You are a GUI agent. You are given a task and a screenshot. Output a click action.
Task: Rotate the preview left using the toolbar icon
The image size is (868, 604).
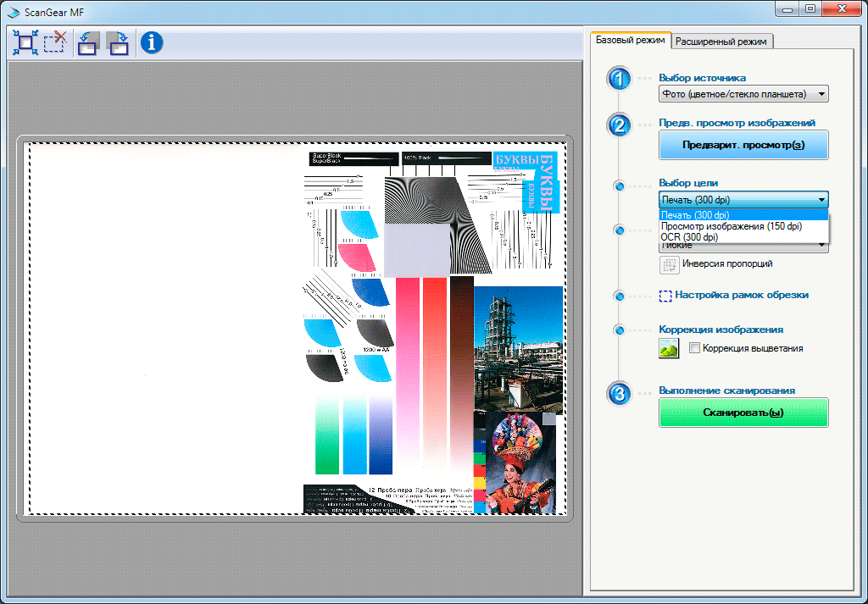[x=88, y=42]
